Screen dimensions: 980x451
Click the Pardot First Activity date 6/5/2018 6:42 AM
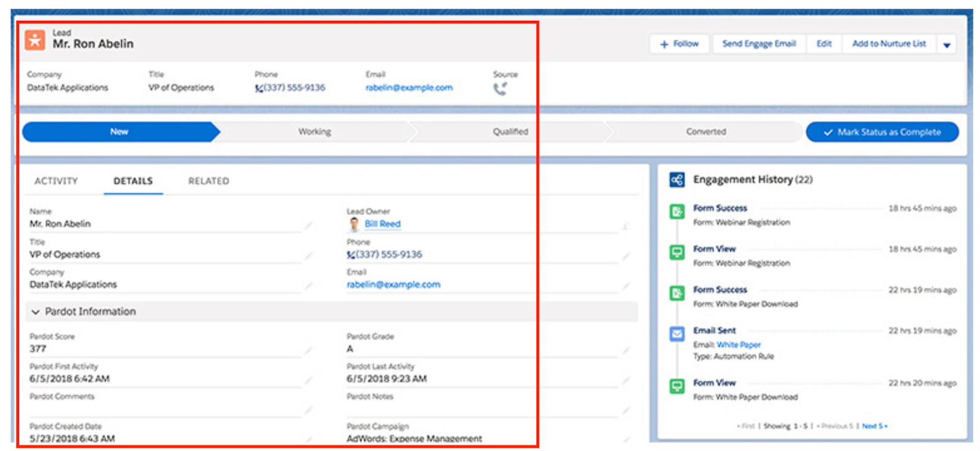click(69, 379)
